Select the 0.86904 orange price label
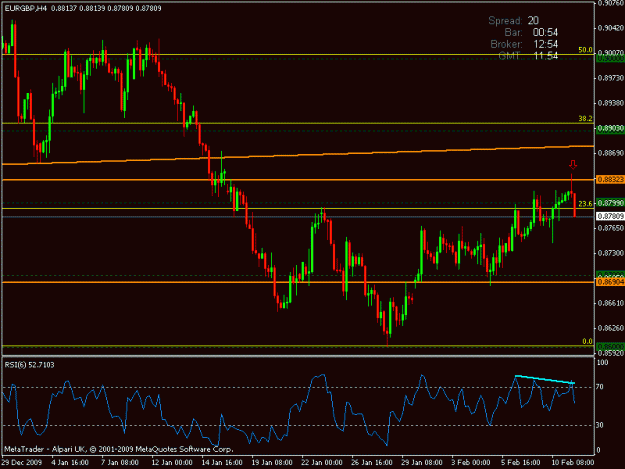The image size is (625, 469). [610, 282]
